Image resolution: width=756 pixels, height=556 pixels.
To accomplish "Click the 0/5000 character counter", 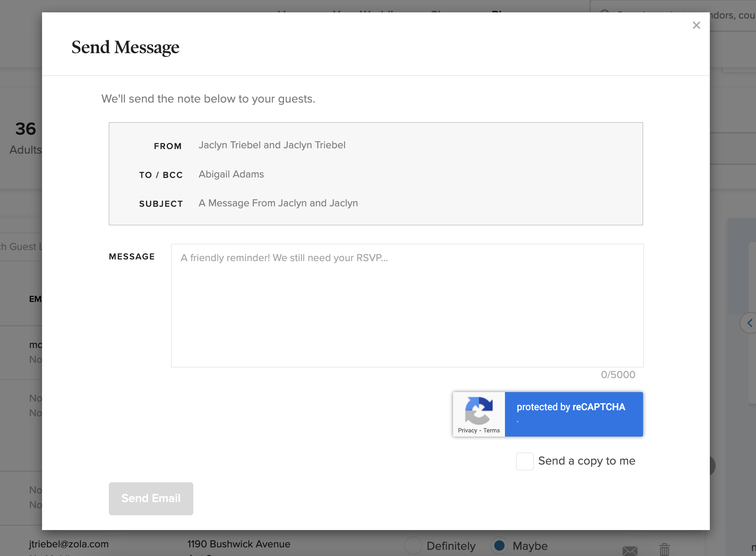I will 618,375.
